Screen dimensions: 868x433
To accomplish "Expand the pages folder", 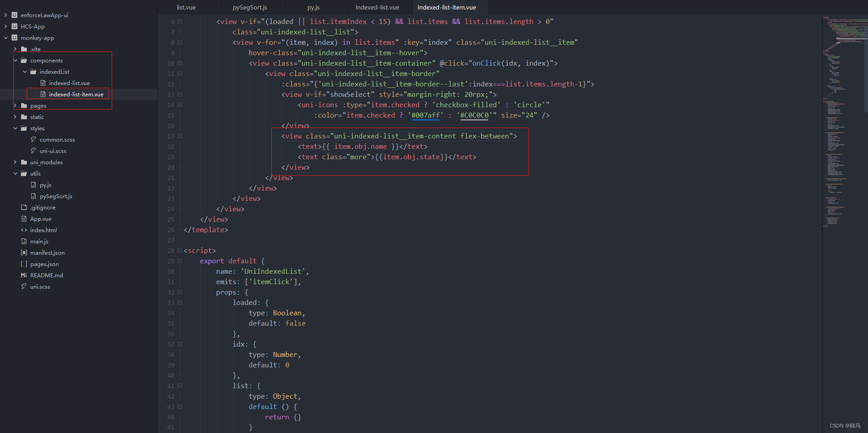I will point(15,105).
